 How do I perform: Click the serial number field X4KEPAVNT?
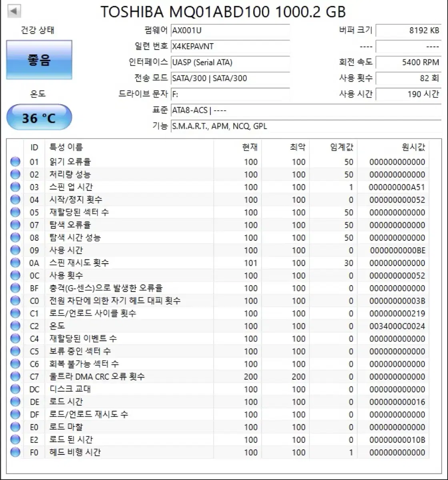click(x=230, y=46)
